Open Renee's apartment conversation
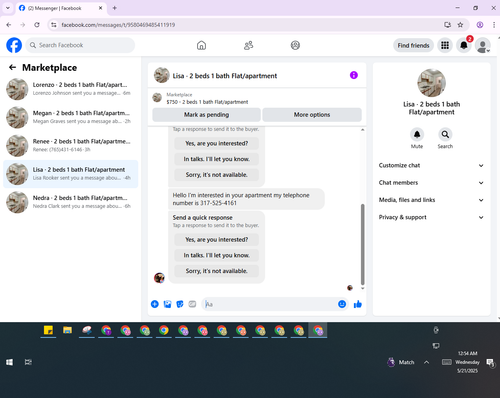Viewport: 500px width, 398px height. [x=71, y=146]
